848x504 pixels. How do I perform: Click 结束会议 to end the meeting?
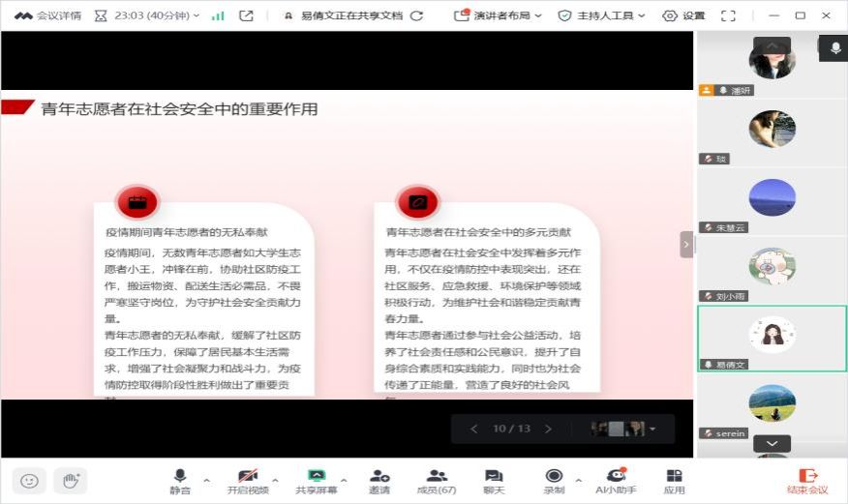click(x=807, y=481)
